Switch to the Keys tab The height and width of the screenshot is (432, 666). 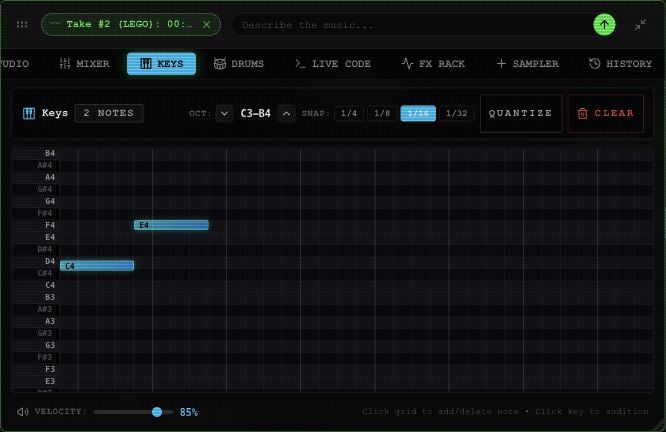coord(161,64)
